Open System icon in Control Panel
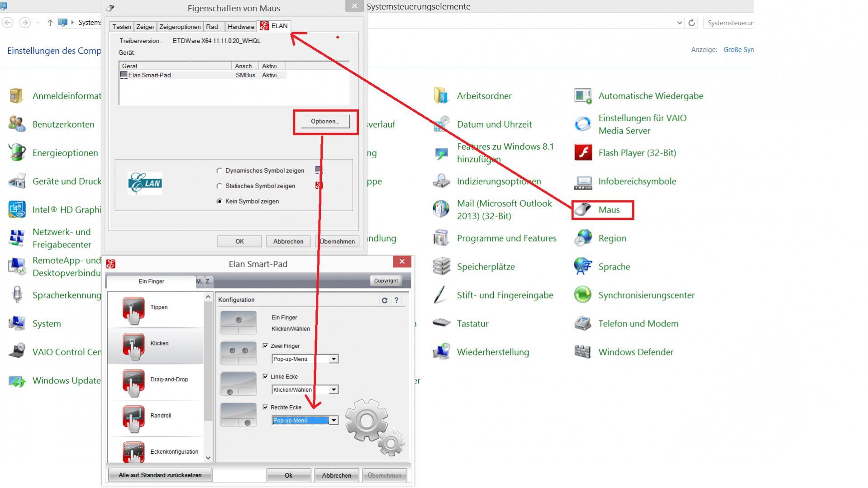Image resolution: width=868 pixels, height=488 pixels. pos(16,324)
